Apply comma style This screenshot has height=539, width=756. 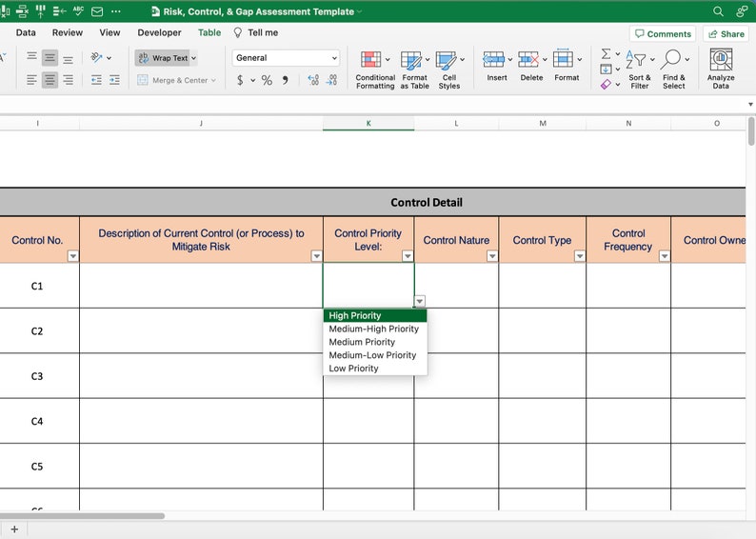click(x=286, y=80)
